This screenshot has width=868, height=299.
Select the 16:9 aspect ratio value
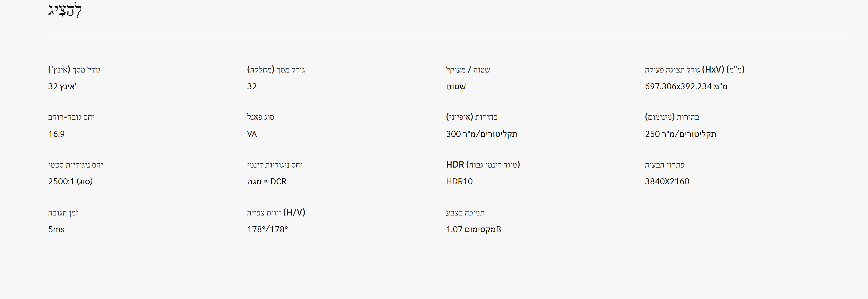56,134
